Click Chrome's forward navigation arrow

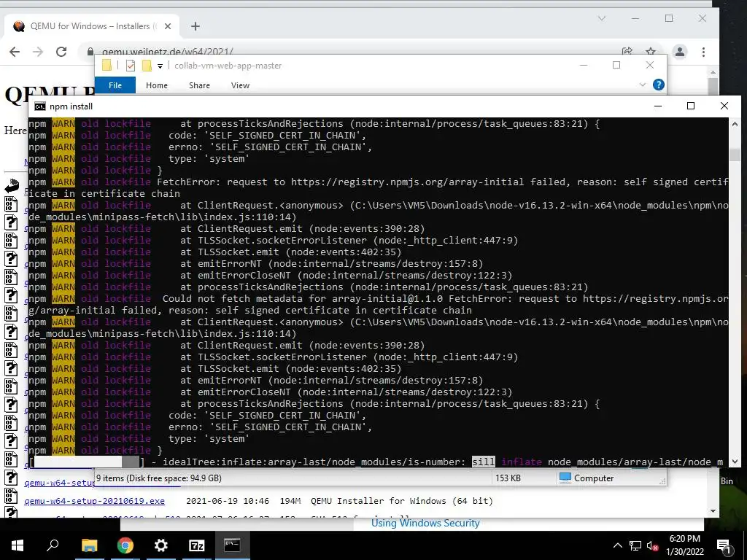(38, 52)
